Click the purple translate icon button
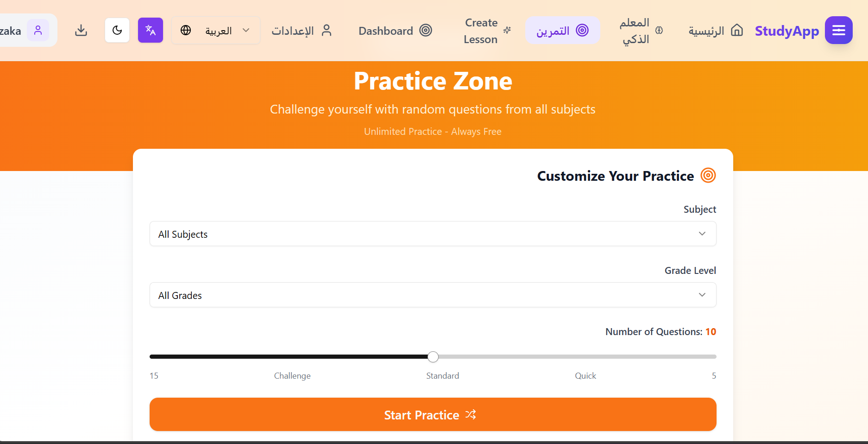The width and height of the screenshot is (868, 444). pyautogui.click(x=151, y=31)
